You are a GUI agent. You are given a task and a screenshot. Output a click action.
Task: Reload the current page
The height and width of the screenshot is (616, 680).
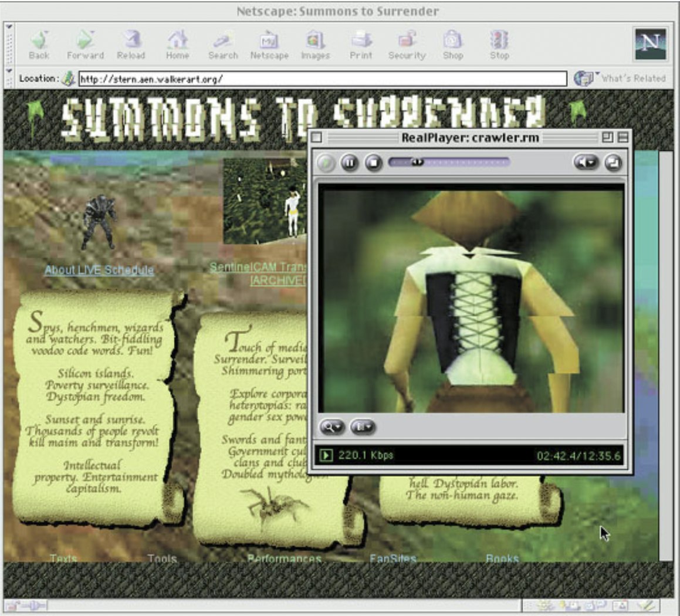[131, 45]
